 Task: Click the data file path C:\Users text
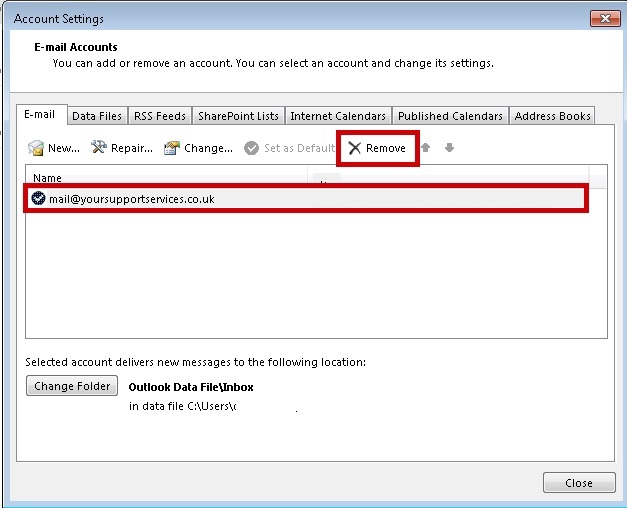point(182,406)
